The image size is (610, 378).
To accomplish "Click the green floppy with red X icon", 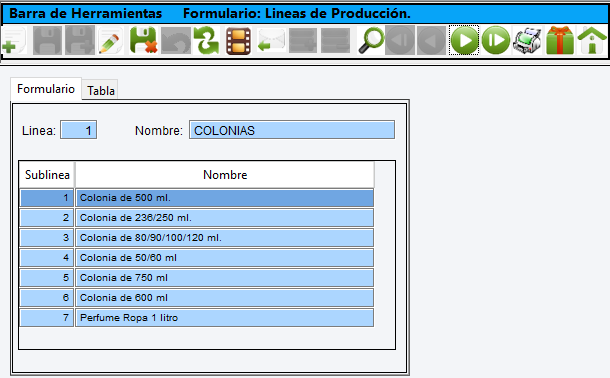I will click(144, 40).
